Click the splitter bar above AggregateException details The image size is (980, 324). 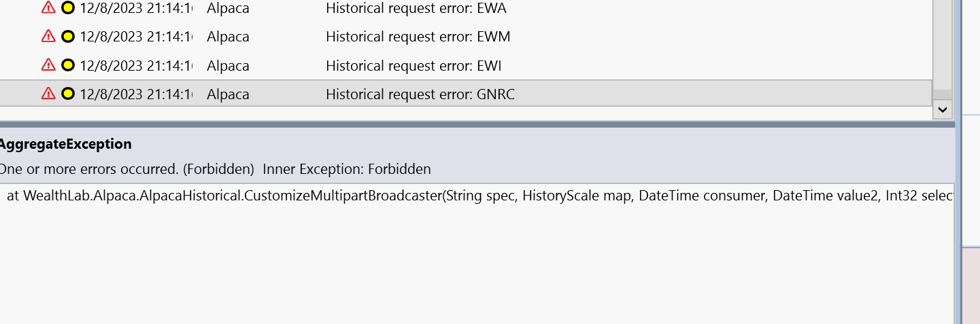[476, 124]
